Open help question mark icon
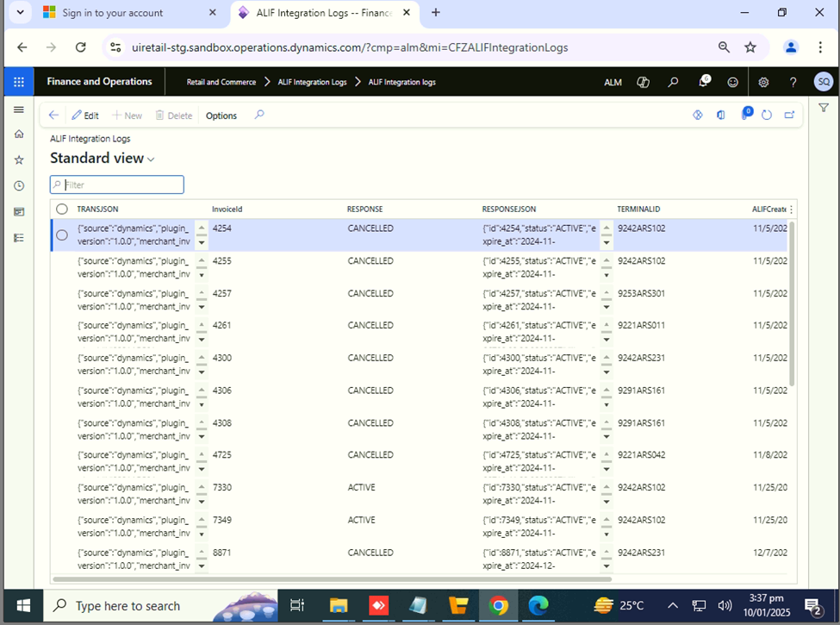Image resolution: width=840 pixels, height=625 pixels. [x=793, y=82]
